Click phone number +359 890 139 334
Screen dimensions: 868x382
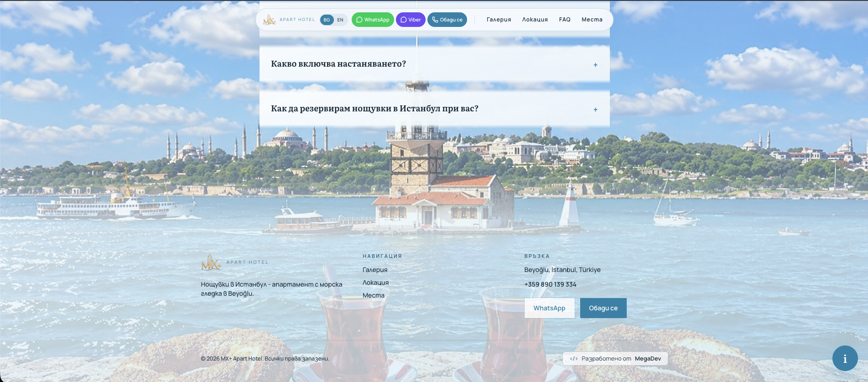point(550,284)
